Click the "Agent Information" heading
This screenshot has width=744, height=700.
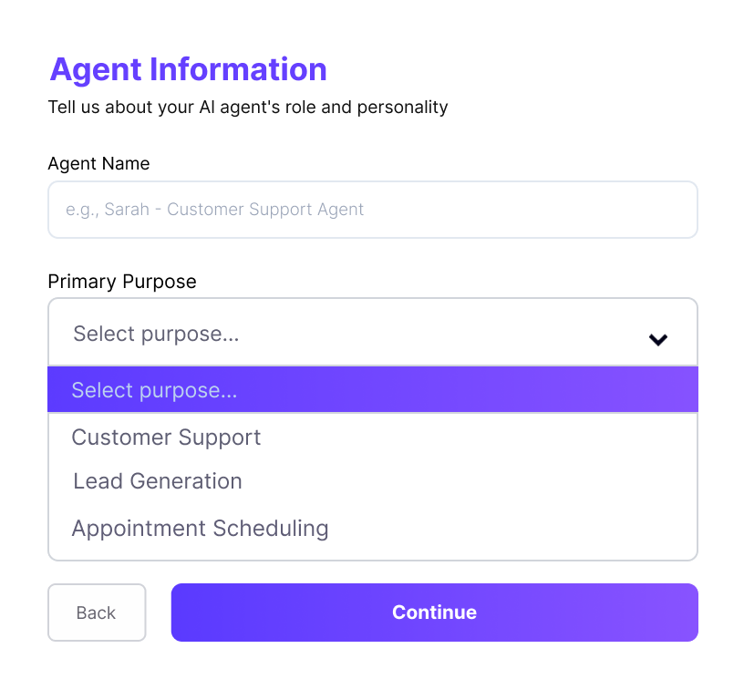pyautogui.click(x=188, y=69)
